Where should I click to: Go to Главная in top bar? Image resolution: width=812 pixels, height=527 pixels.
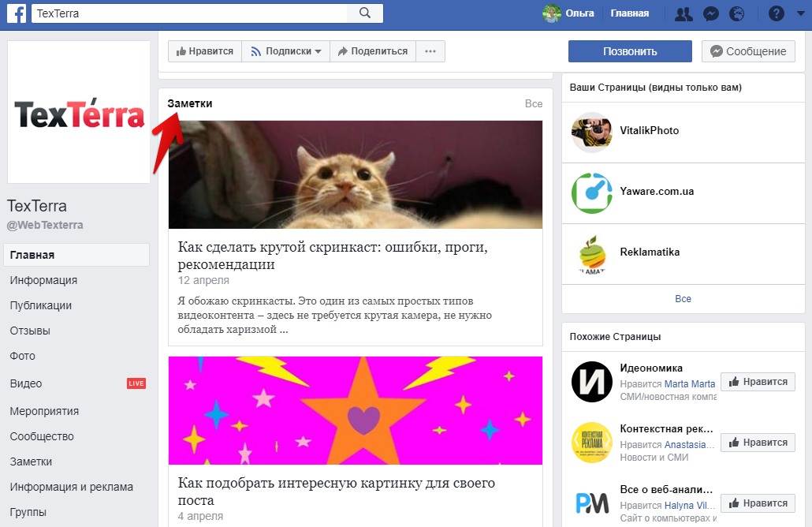pos(629,13)
